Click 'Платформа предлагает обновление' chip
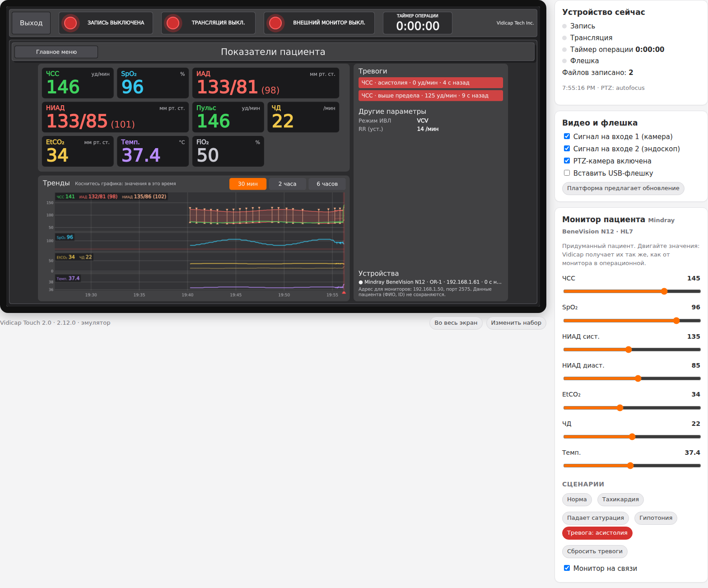This screenshot has height=588, width=708. (x=623, y=188)
